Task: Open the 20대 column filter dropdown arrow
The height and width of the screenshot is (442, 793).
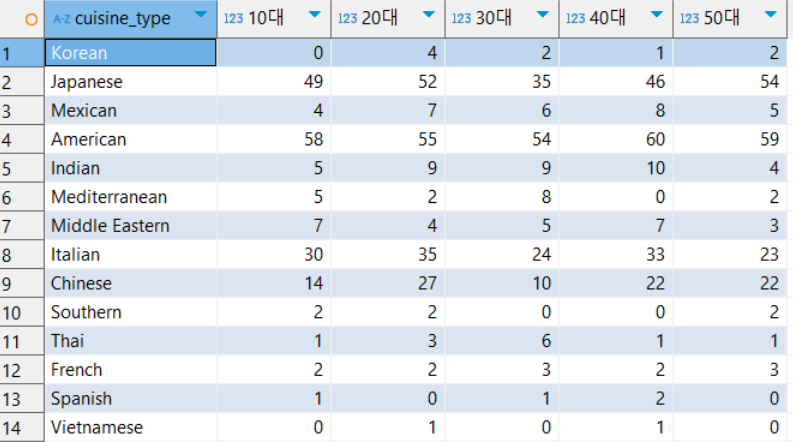Action: [428, 14]
